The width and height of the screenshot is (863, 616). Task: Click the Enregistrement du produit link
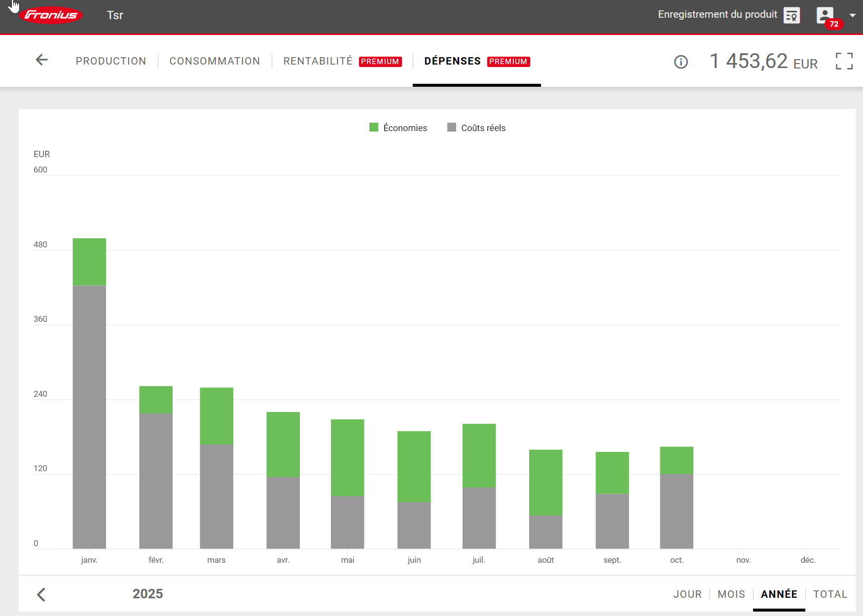pos(717,14)
